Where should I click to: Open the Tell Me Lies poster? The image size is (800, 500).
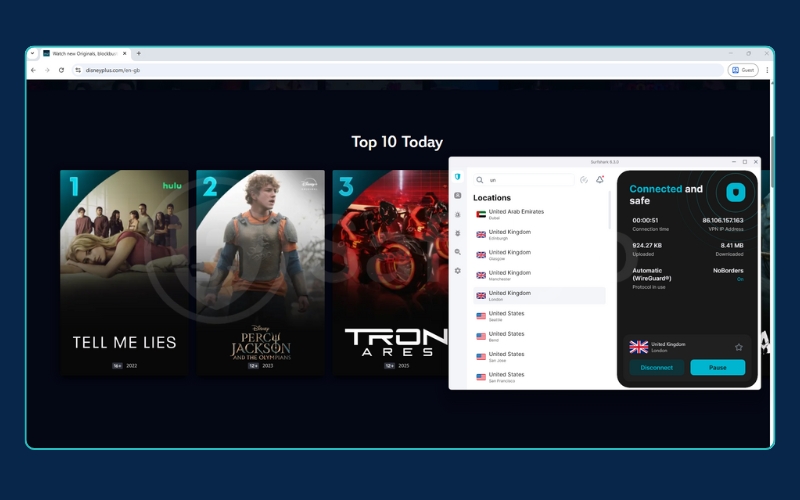[x=124, y=273]
